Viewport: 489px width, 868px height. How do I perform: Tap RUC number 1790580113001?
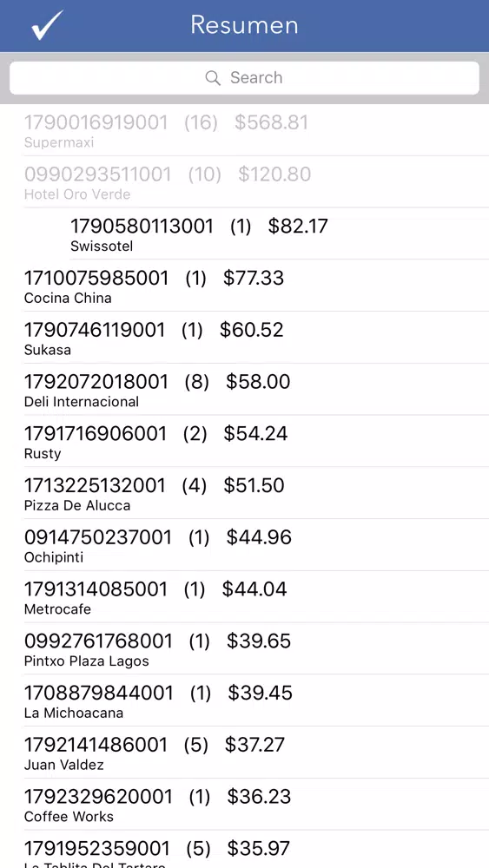pos(142,227)
